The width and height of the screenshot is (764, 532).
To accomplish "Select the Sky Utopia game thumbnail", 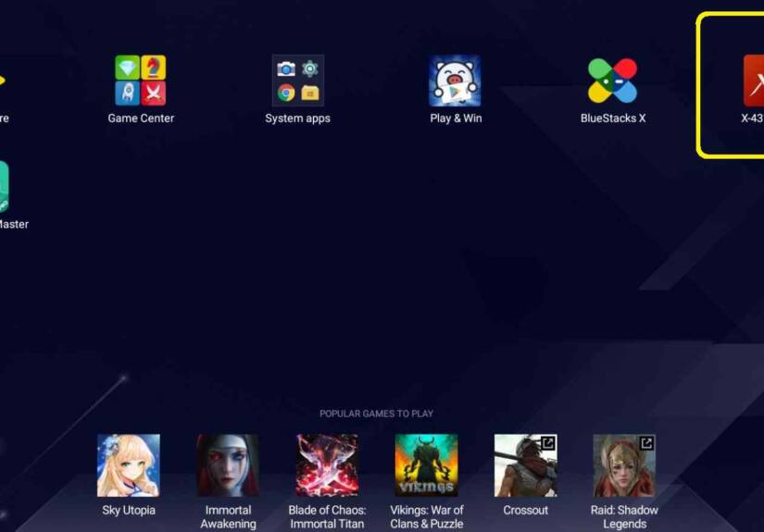I will click(x=129, y=465).
